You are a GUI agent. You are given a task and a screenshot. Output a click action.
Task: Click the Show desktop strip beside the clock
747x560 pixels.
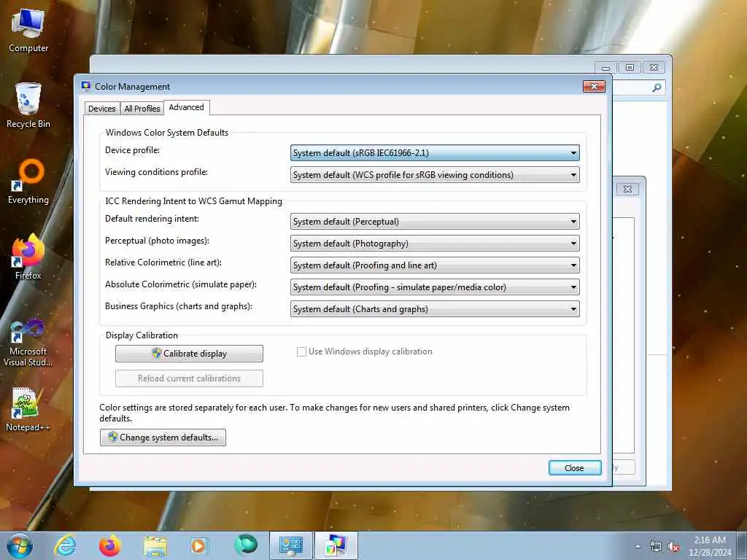(742, 545)
